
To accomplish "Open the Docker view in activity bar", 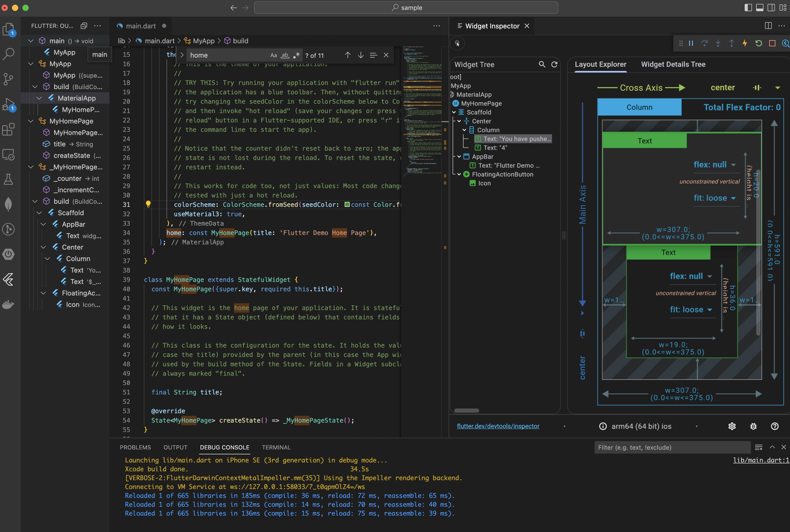I will tap(9, 304).
